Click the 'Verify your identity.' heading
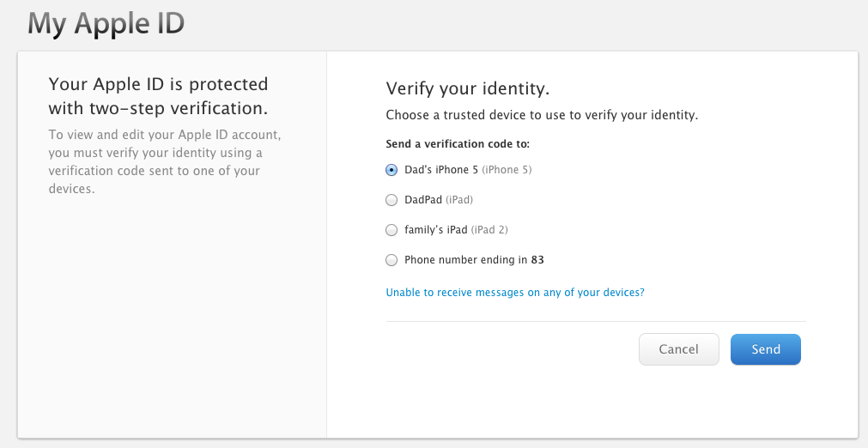868x448 pixels. click(468, 89)
